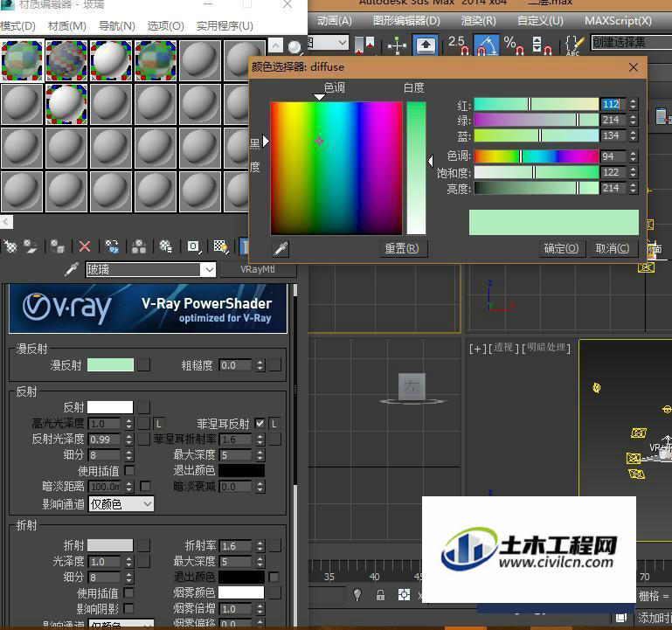Toggle the Affect shadows checkbox
Image resolution: width=672 pixels, height=630 pixels.
tap(128, 608)
